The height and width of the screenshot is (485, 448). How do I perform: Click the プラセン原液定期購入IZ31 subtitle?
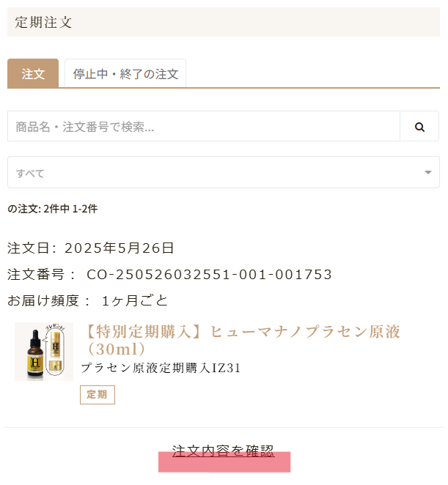pos(161,368)
